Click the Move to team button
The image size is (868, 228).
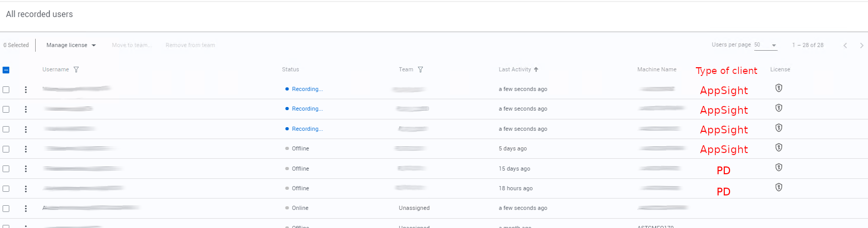[x=132, y=45]
